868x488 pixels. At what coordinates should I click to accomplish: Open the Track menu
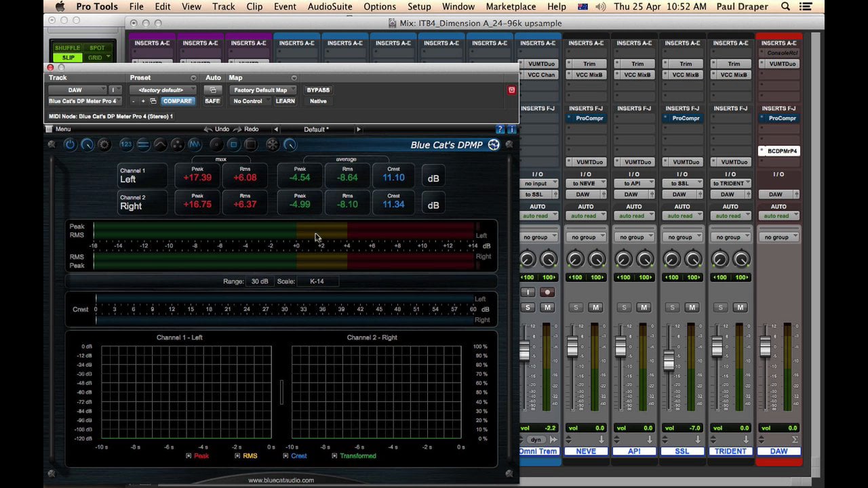223,7
